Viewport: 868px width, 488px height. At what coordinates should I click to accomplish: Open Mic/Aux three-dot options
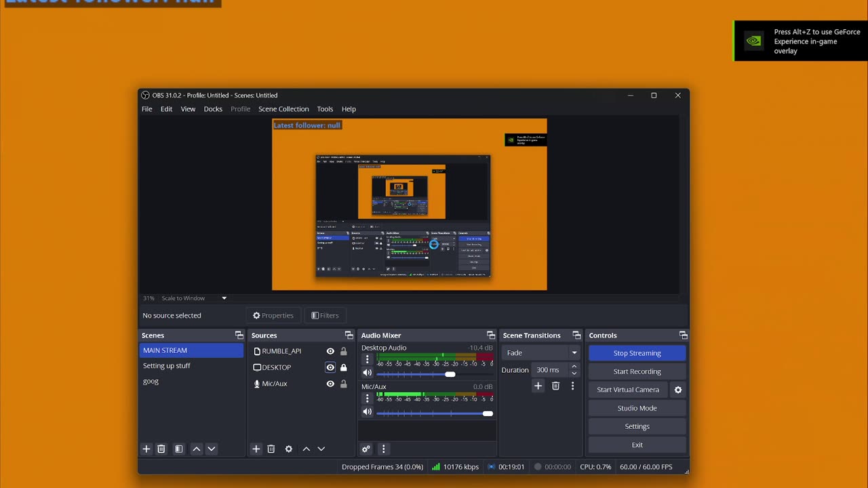coord(368,399)
